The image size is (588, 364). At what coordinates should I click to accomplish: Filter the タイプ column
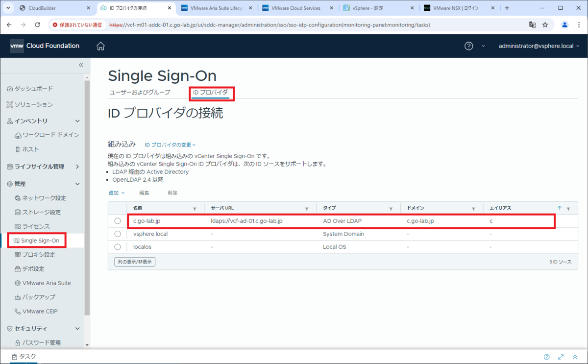(x=391, y=208)
